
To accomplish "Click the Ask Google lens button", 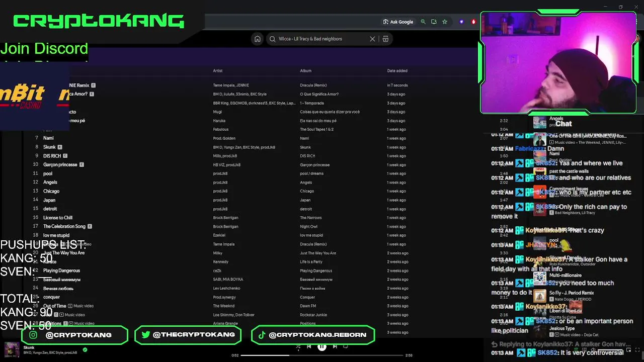I will 398,22.
